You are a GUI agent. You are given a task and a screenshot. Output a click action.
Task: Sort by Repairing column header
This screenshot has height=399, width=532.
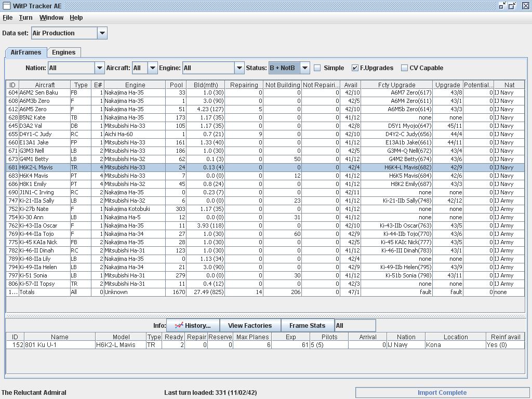pyautogui.click(x=244, y=85)
